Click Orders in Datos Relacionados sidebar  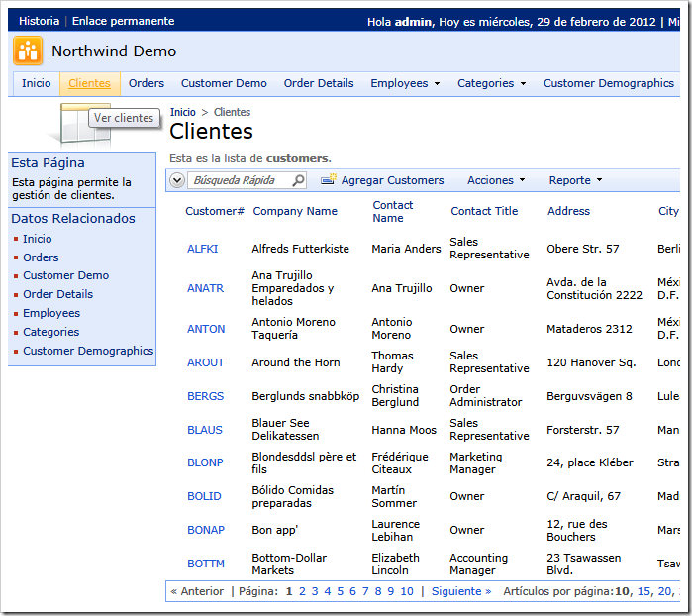tap(41, 257)
